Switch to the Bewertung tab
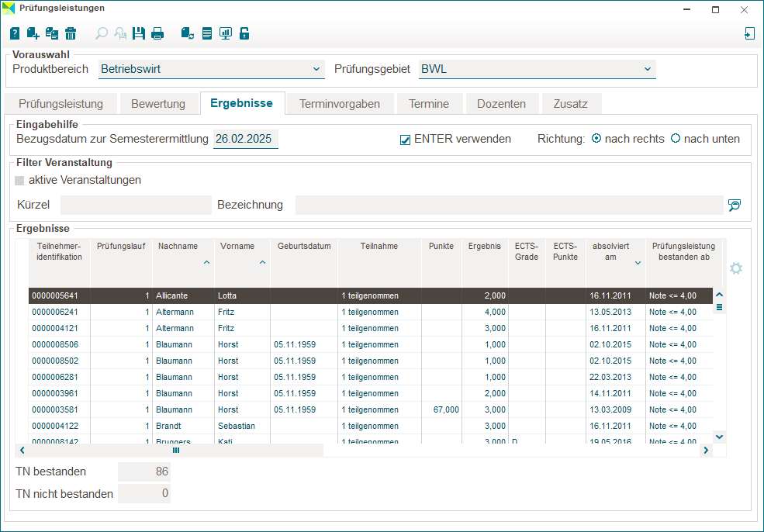Viewport: 764px width, 532px height. point(158,104)
